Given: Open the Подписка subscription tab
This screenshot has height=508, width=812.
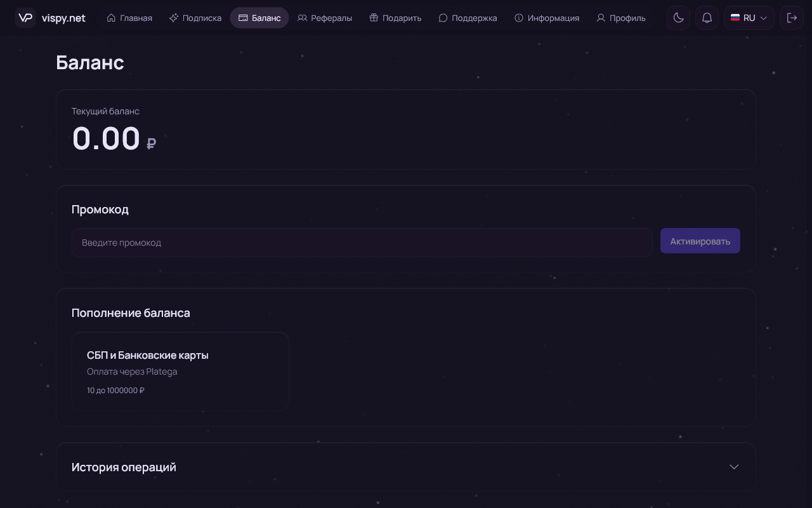Looking at the screenshot, I should click(195, 18).
